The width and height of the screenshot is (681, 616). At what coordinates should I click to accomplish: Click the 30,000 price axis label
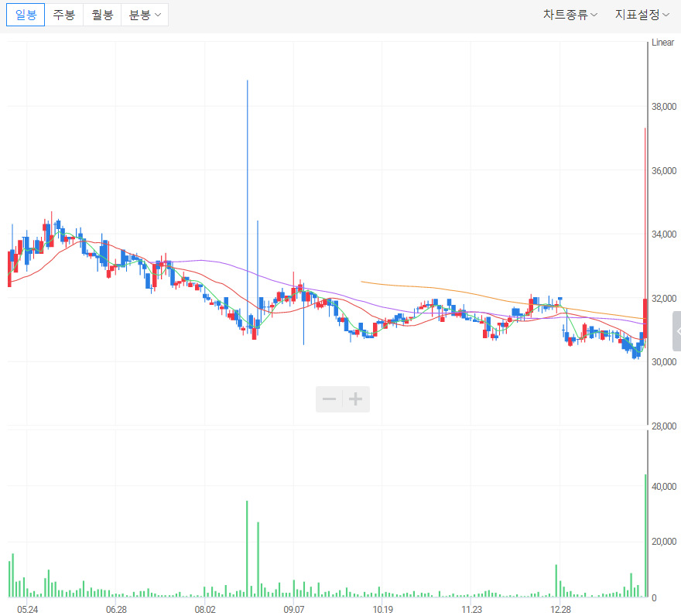point(664,362)
